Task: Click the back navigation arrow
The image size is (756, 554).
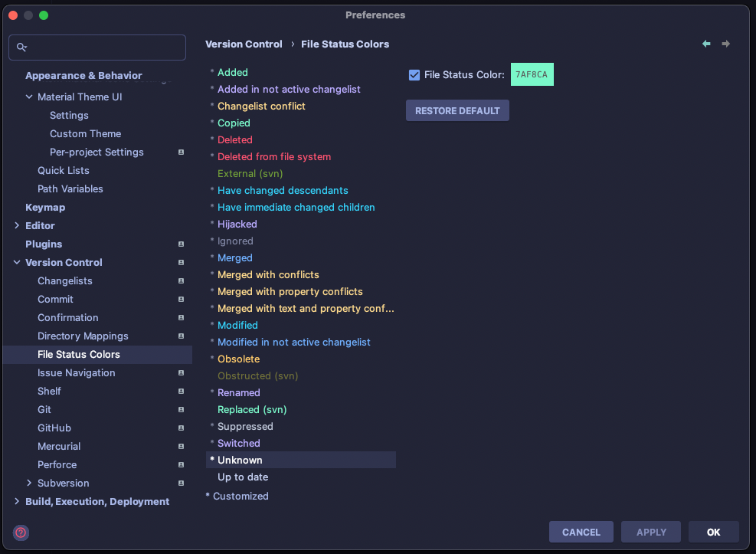Action: [x=705, y=44]
